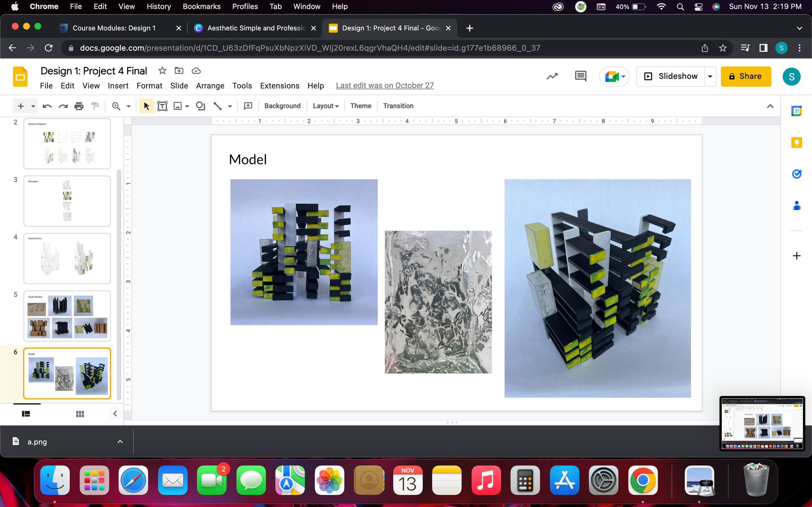
Task: Switch to grid view
Action: [x=80, y=414]
